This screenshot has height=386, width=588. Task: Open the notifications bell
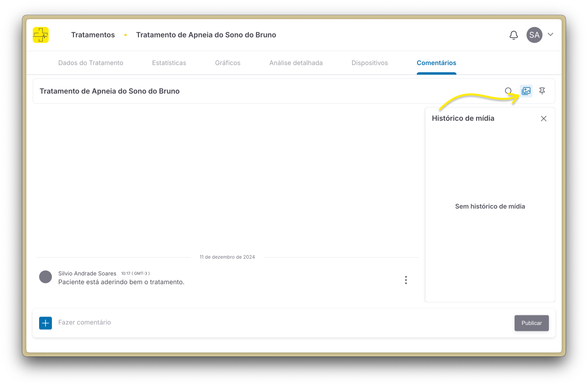(514, 35)
